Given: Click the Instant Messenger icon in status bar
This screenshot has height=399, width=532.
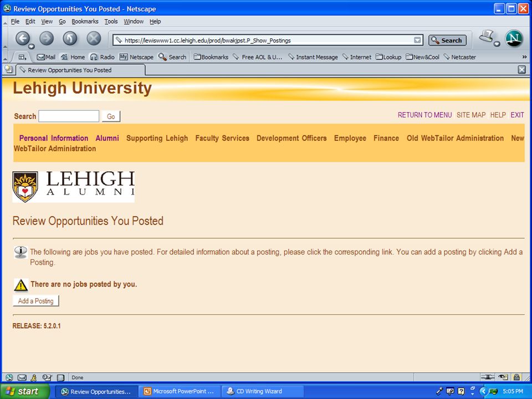Looking at the screenshot, I should click(x=34, y=377).
